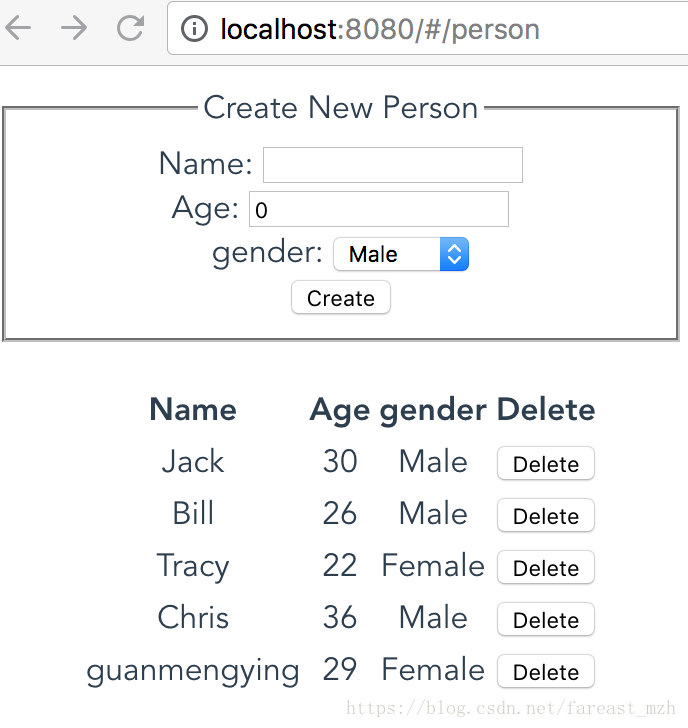Viewport: 688px width, 728px height.
Task: Select the gender column header
Action: coord(433,411)
